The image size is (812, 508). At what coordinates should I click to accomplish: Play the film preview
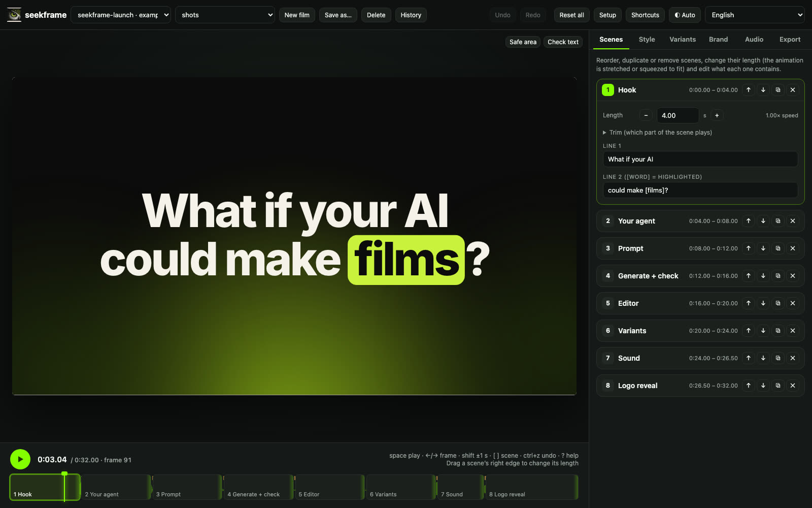point(20,459)
